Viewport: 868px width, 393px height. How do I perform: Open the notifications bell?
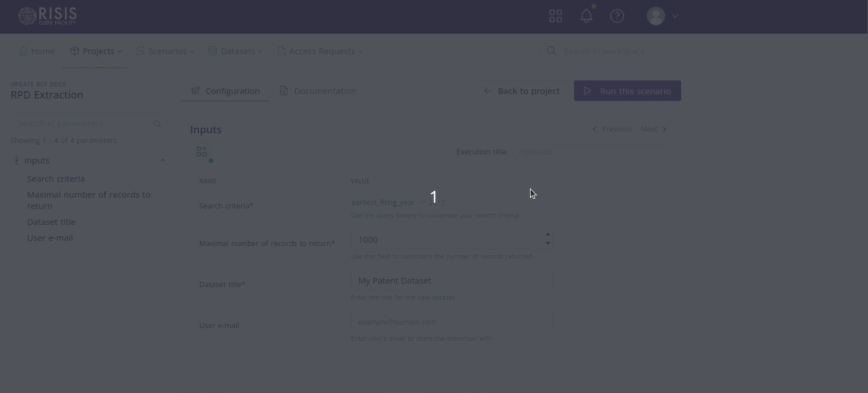(586, 16)
